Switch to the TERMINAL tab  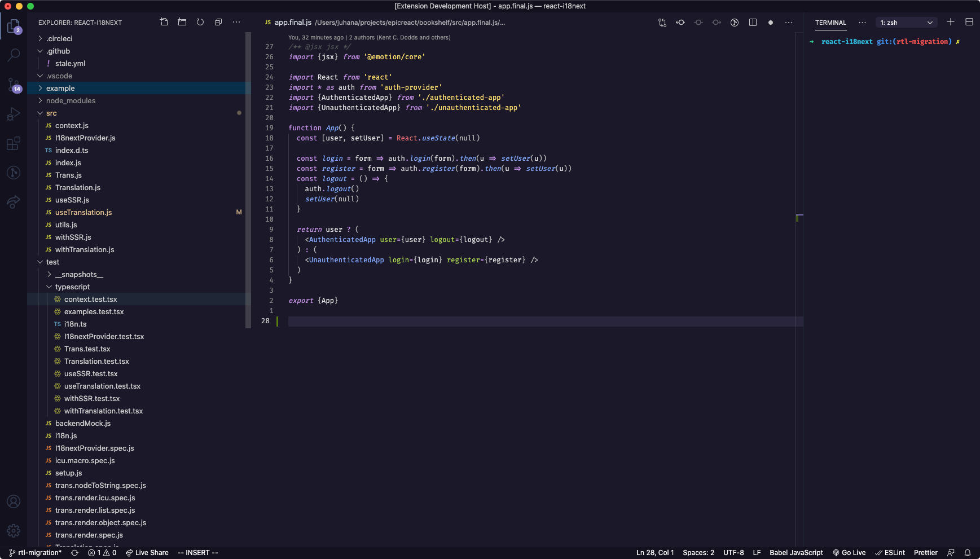click(830, 23)
